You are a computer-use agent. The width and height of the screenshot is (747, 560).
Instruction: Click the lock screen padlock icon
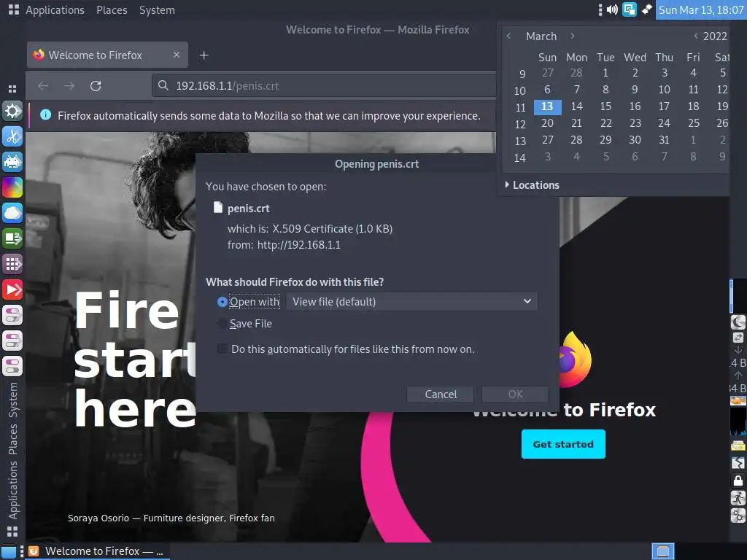click(738, 481)
